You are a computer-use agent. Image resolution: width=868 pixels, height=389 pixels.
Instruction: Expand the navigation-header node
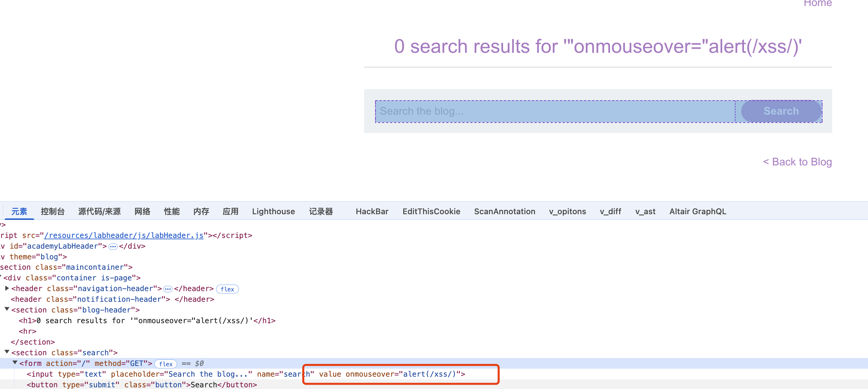(x=7, y=288)
